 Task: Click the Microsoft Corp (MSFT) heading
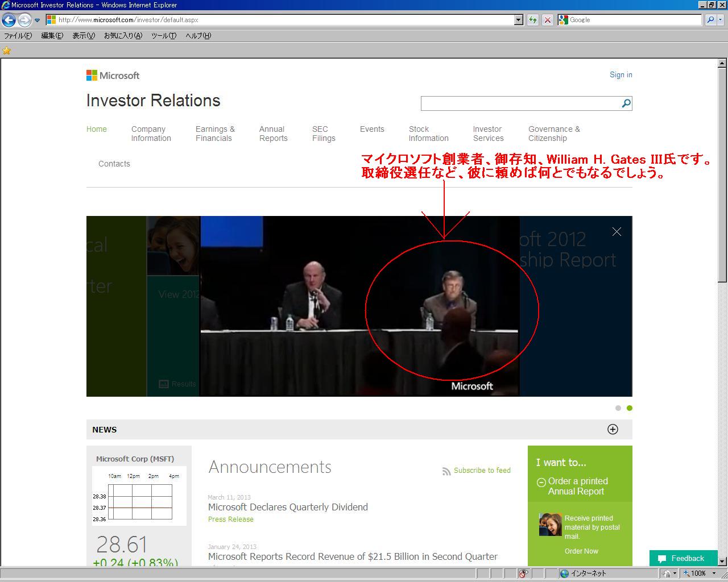[x=135, y=459]
